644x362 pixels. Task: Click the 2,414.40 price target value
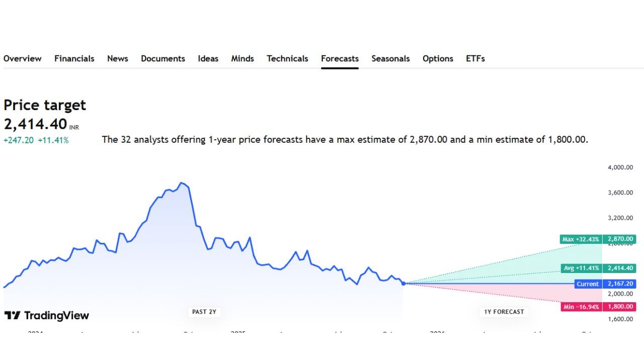35,124
